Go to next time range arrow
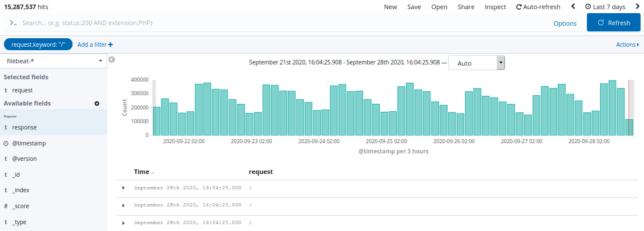 click(x=637, y=7)
